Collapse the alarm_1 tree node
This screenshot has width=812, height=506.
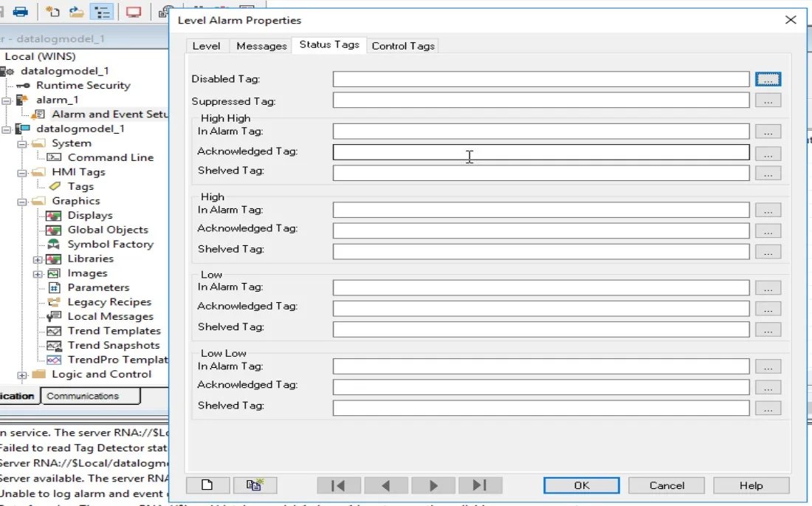[x=6, y=100]
